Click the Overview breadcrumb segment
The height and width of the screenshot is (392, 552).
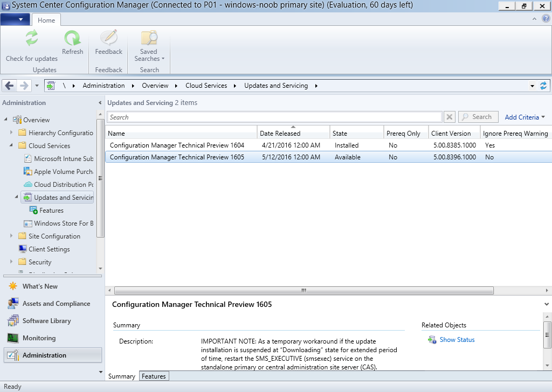click(155, 86)
